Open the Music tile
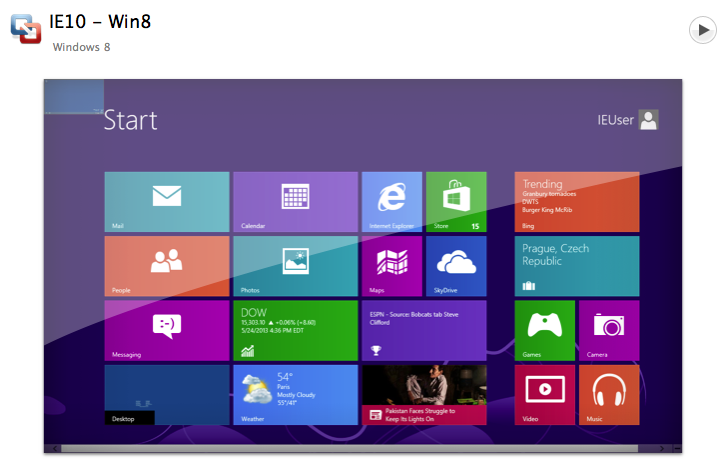The image size is (723, 471). pos(609,395)
